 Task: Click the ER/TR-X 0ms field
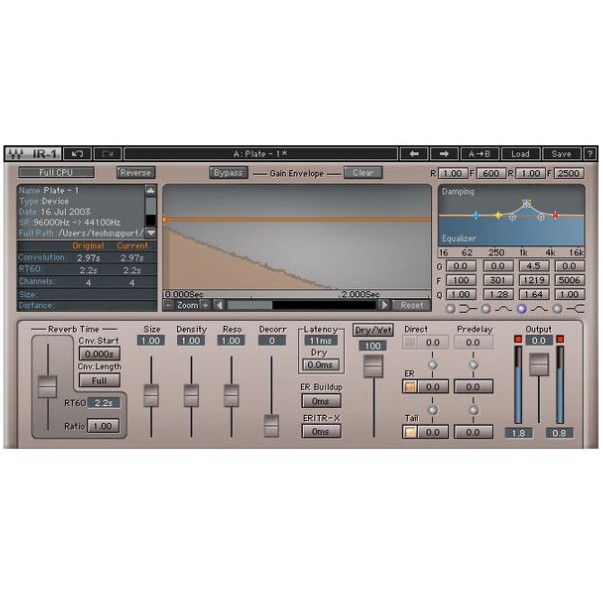321,431
